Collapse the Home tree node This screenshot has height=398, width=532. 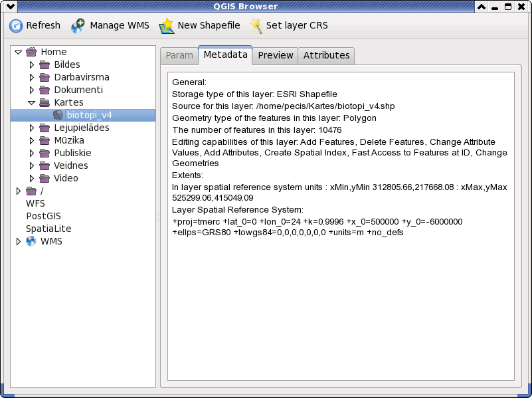[x=19, y=52]
